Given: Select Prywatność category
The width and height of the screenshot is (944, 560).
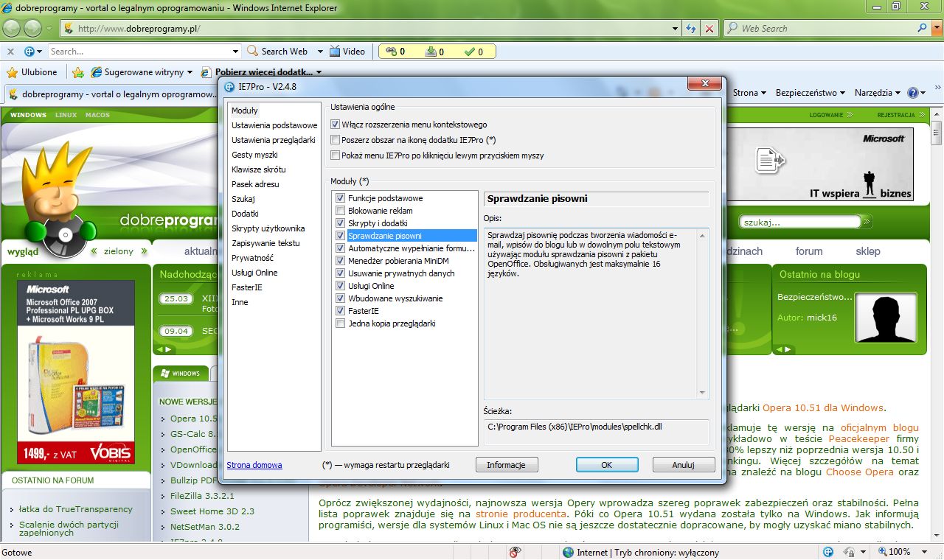Looking at the screenshot, I should [x=252, y=258].
